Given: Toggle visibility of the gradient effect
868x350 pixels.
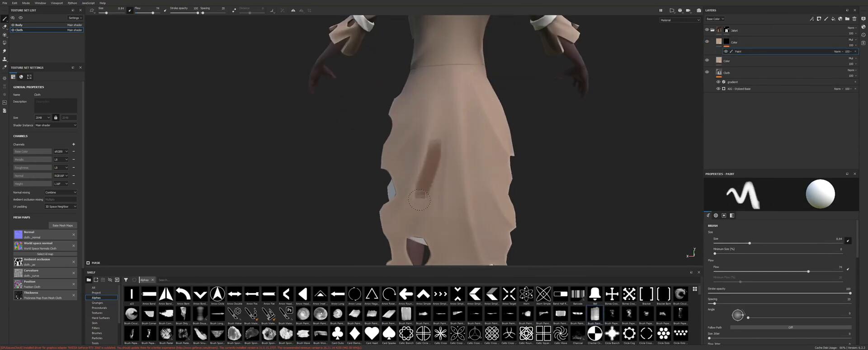Looking at the screenshot, I should [x=718, y=82].
